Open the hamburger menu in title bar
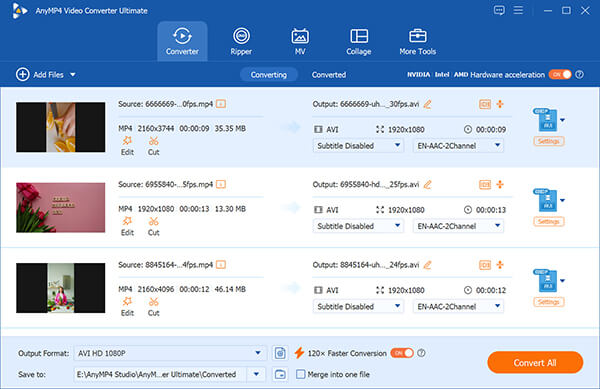 tap(518, 10)
